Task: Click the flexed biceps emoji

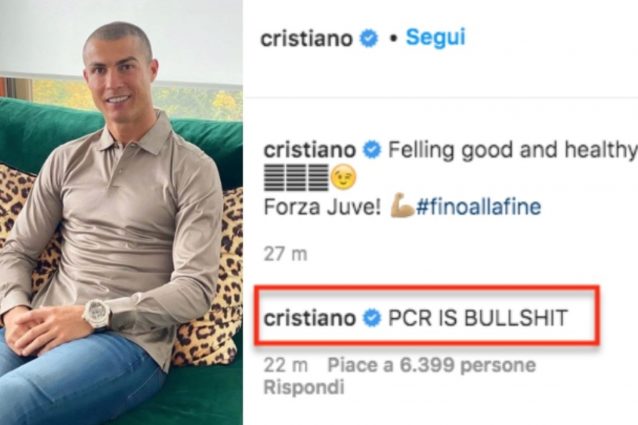Action: click(402, 206)
